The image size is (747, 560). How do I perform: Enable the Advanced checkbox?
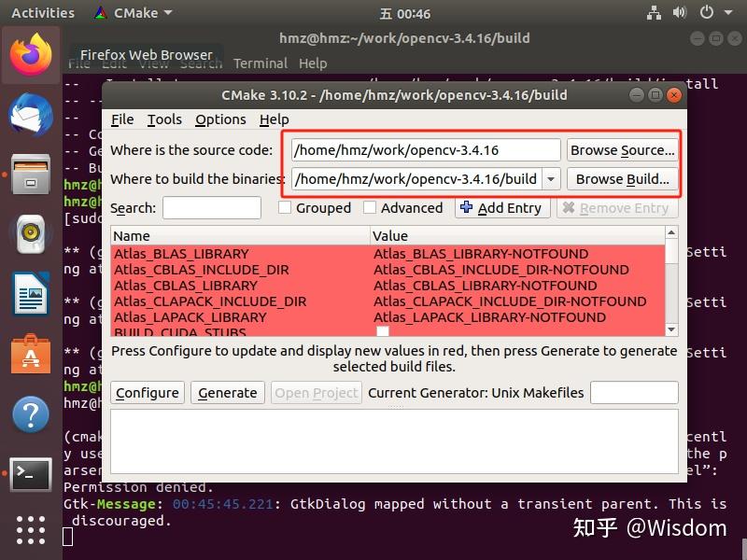(x=368, y=207)
